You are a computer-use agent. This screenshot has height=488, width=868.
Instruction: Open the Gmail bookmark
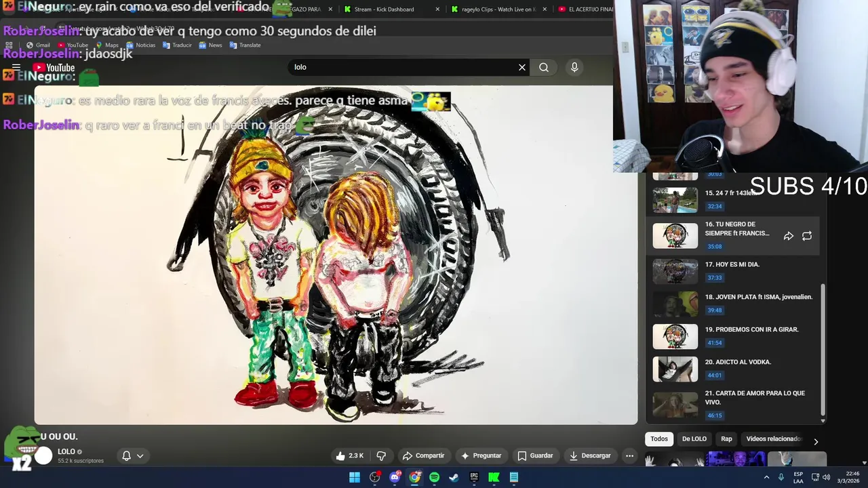pyautogui.click(x=38, y=45)
